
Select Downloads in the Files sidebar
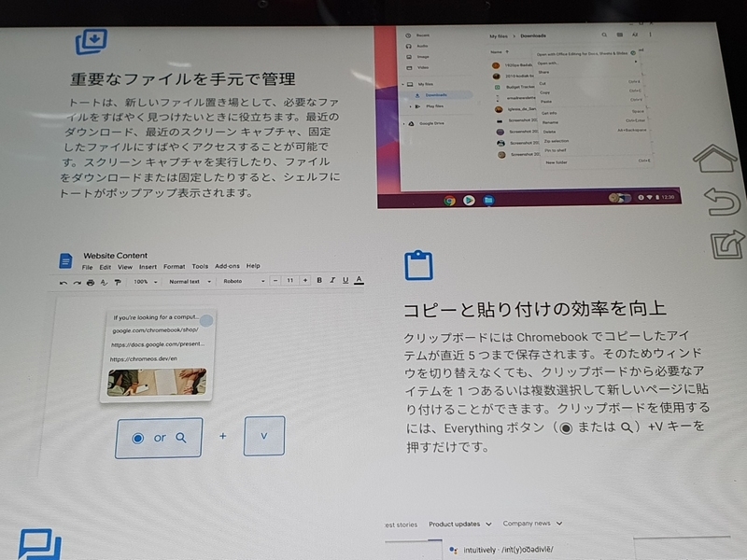436,95
